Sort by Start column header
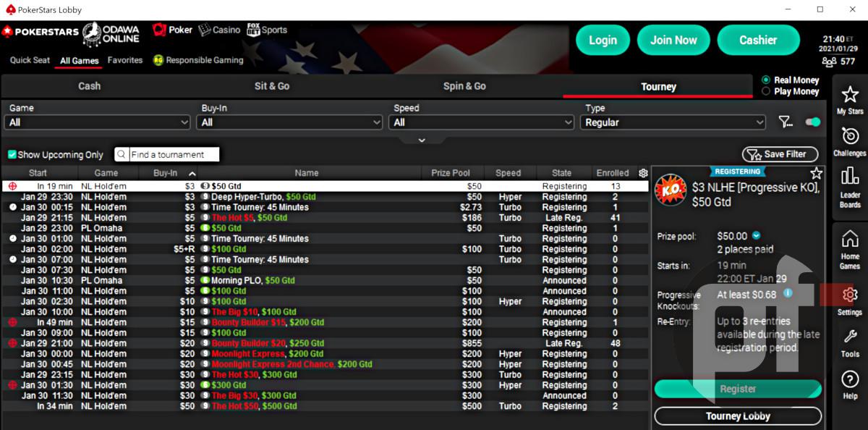Screen dimensions: 868x430 [x=38, y=173]
